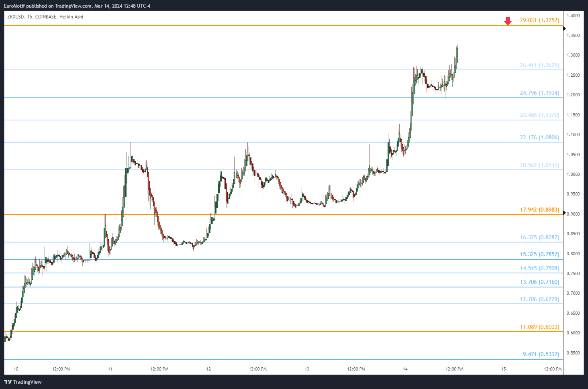Click the 0.9500 price axis value
Viewport: 588px width, 389px height.
573,194
